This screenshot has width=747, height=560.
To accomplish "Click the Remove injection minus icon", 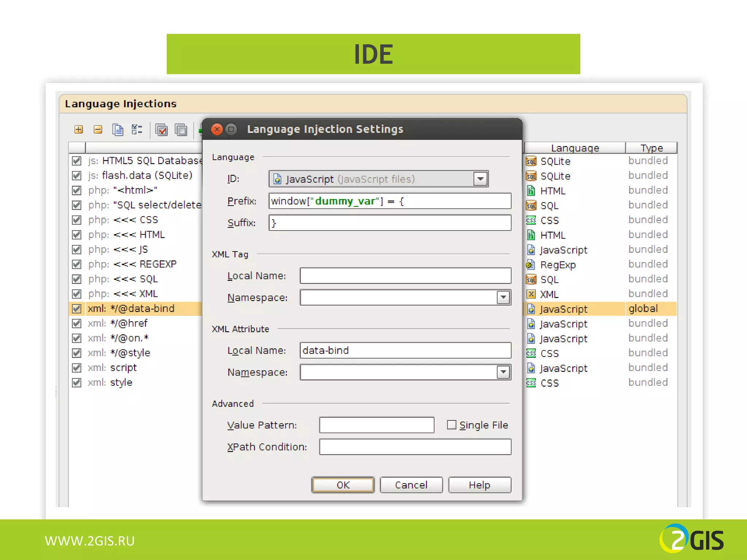I will click(x=98, y=130).
